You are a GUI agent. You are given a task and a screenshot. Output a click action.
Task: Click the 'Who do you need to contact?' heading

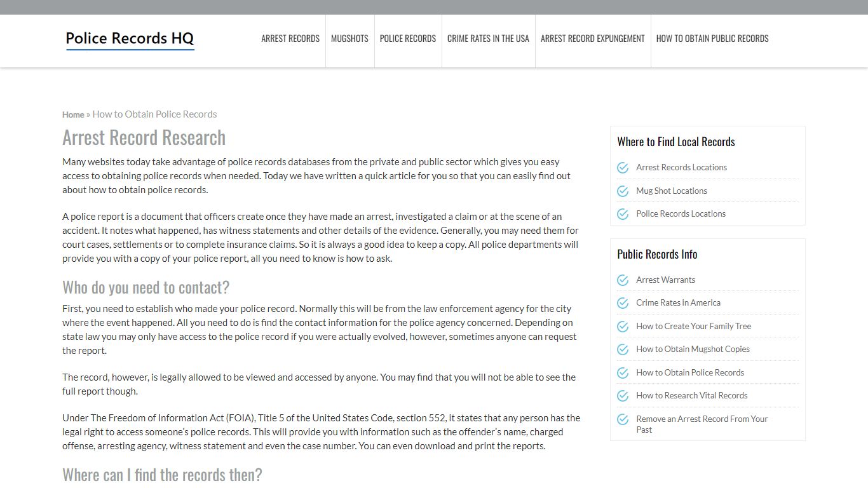pyautogui.click(x=146, y=287)
